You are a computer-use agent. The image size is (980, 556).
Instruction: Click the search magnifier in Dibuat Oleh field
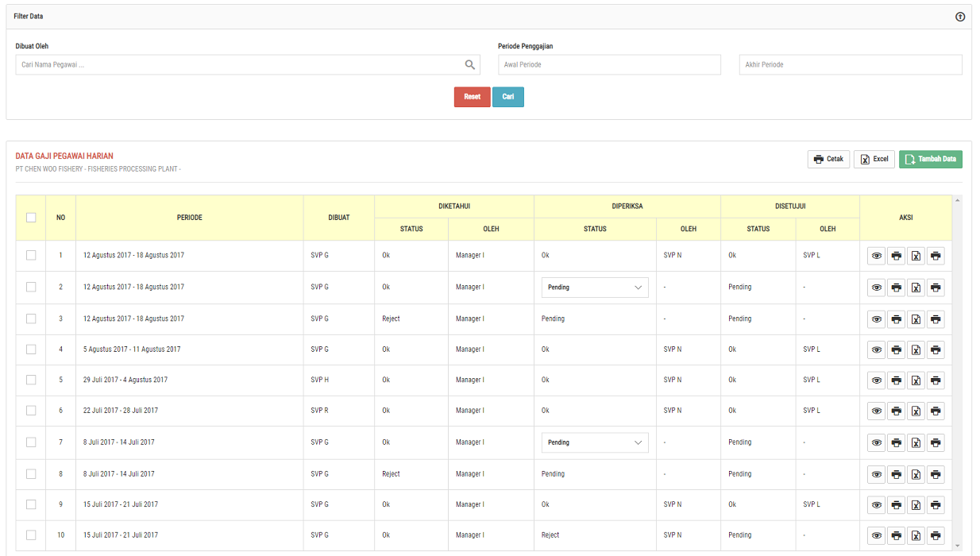point(470,65)
